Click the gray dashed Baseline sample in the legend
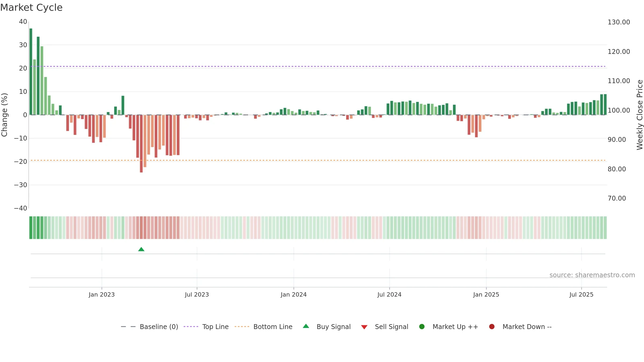The height and width of the screenshot is (362, 644). pyautogui.click(x=128, y=327)
